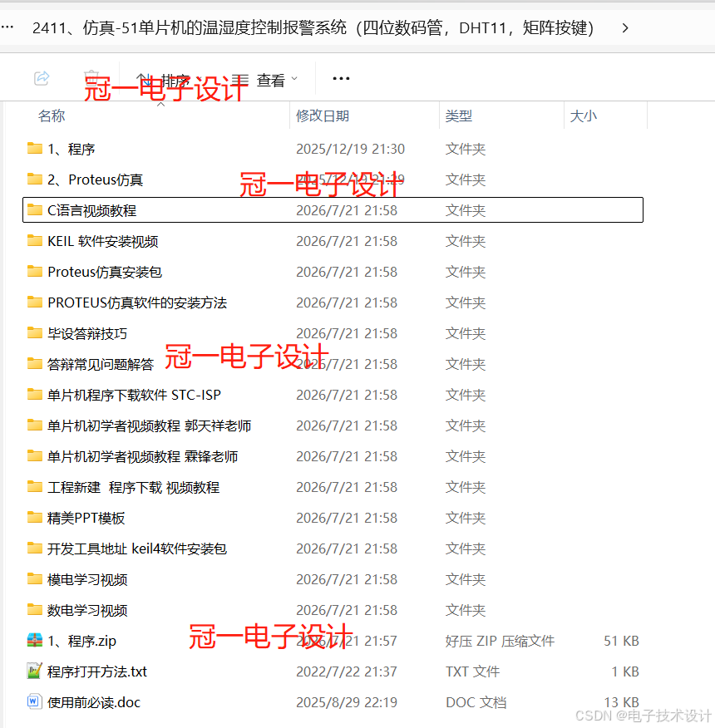Click the ZIP archive icon of 1、程序.zip
The width and height of the screenshot is (715, 728).
pos(35,640)
